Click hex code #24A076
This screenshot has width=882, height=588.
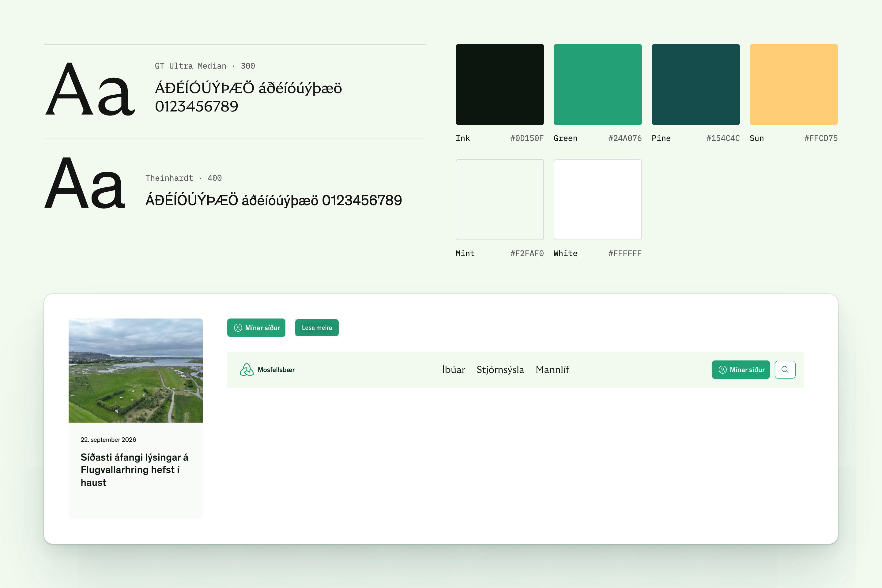(625, 138)
